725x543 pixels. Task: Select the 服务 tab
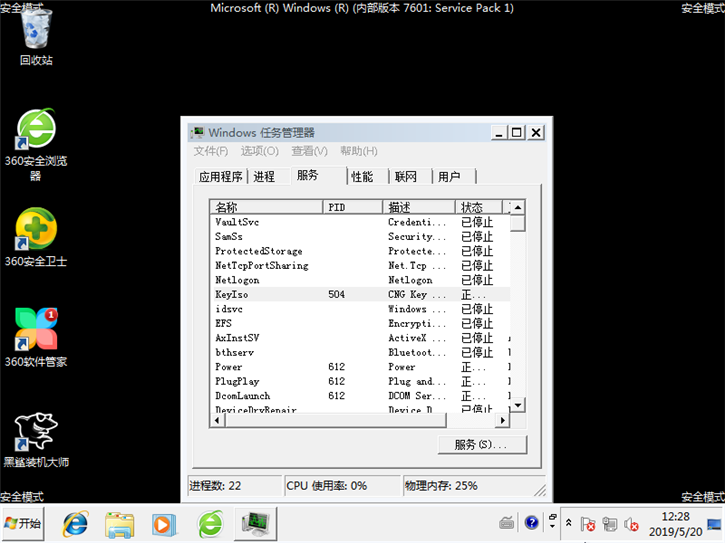tap(318, 175)
